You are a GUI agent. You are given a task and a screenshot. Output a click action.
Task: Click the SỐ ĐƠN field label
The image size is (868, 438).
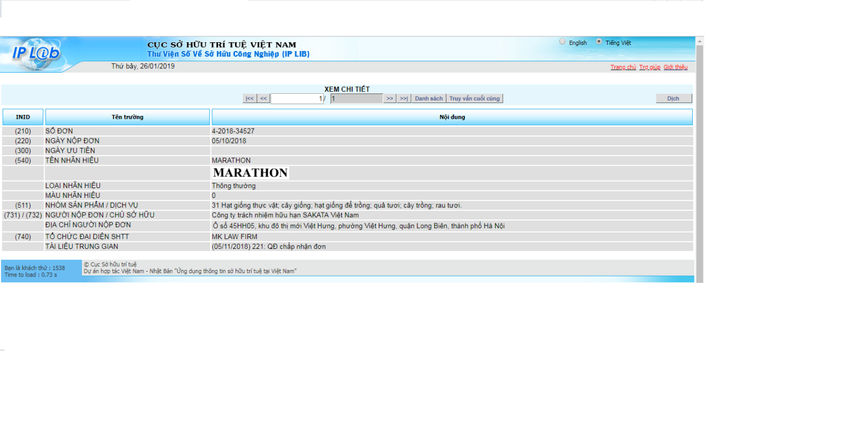59,131
